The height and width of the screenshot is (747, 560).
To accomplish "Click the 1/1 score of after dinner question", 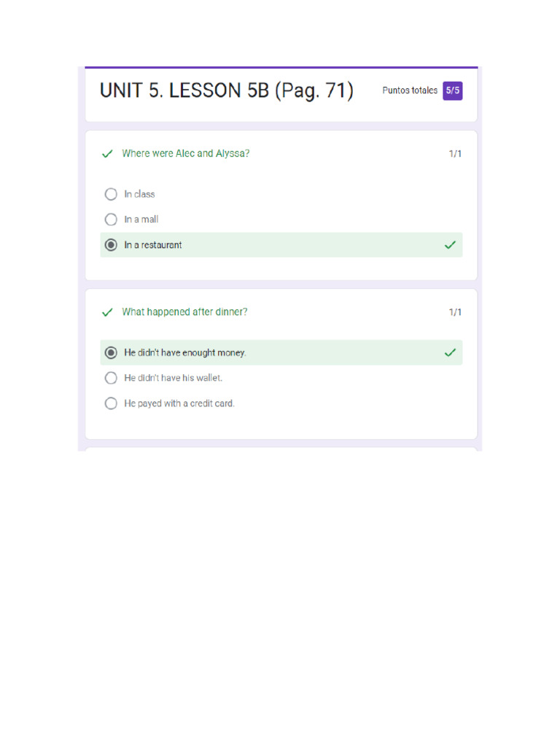I will pos(455,312).
